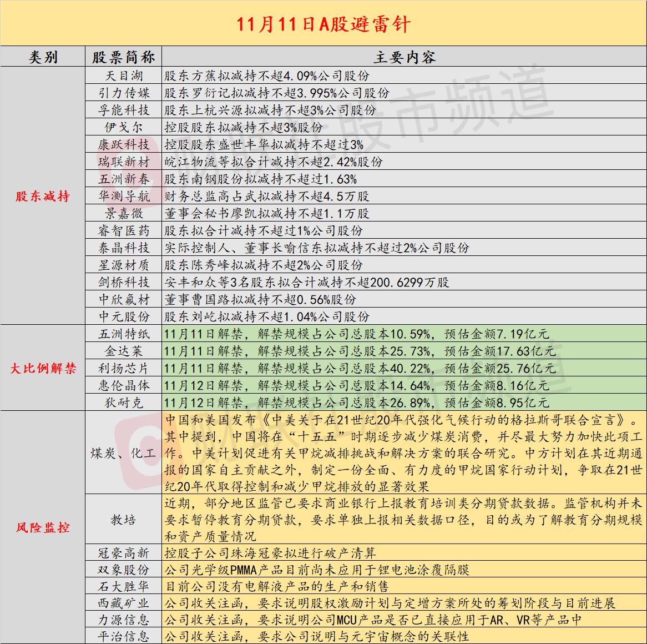
Task: Select the 类别 column header
Action: 43,57
